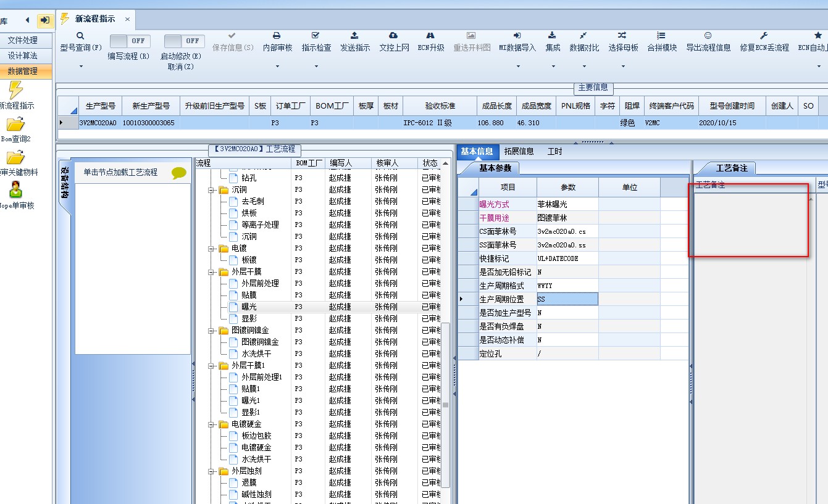This screenshot has width=828, height=504.
Task: Open Hope单审核 user icon
Action: tap(15, 189)
